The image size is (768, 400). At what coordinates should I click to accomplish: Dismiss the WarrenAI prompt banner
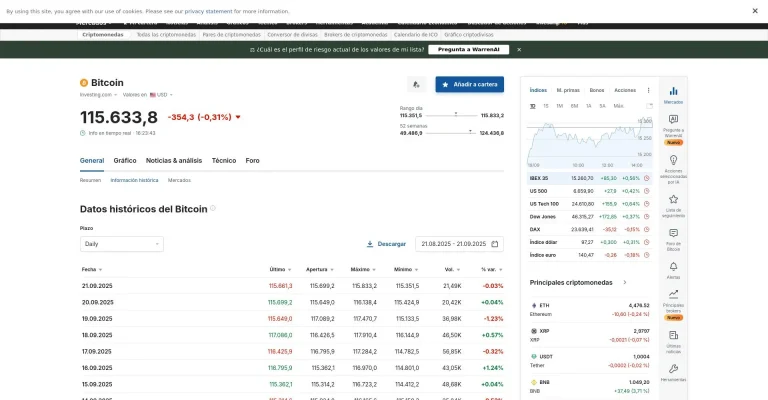point(519,49)
